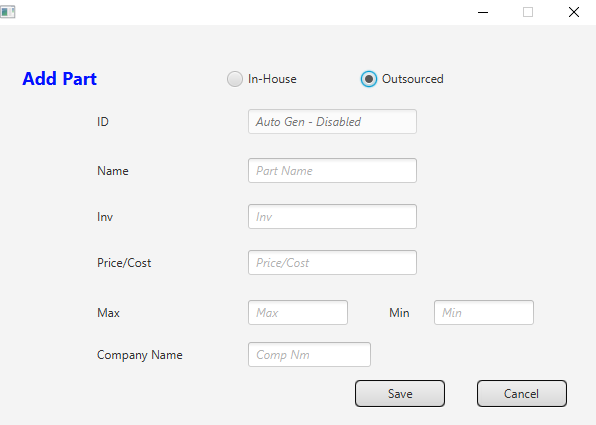The height and width of the screenshot is (425, 596).
Task: Click the application icon in title bar
Action: [x=8, y=12]
